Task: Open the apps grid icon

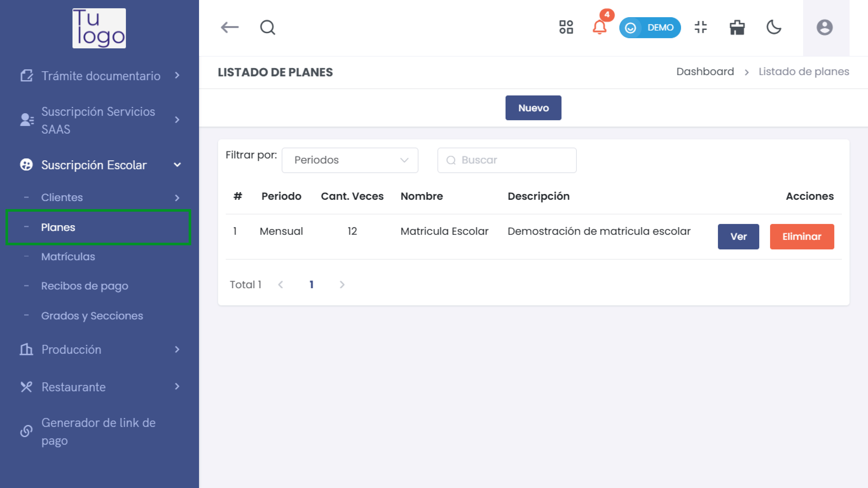Action: click(566, 27)
